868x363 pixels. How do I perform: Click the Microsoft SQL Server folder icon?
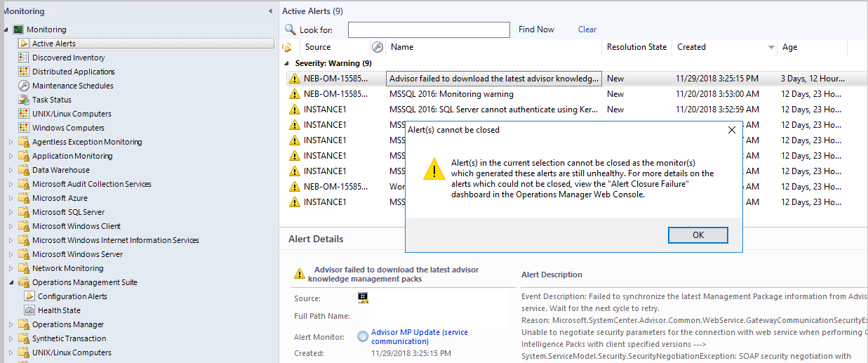[x=24, y=212]
